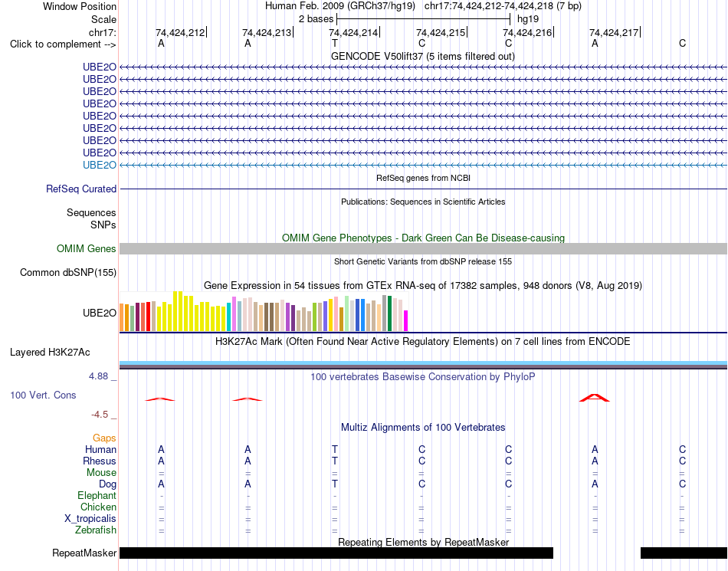Open '100 vertebrates Basewise Conservation by PhyloP'

[423, 377]
